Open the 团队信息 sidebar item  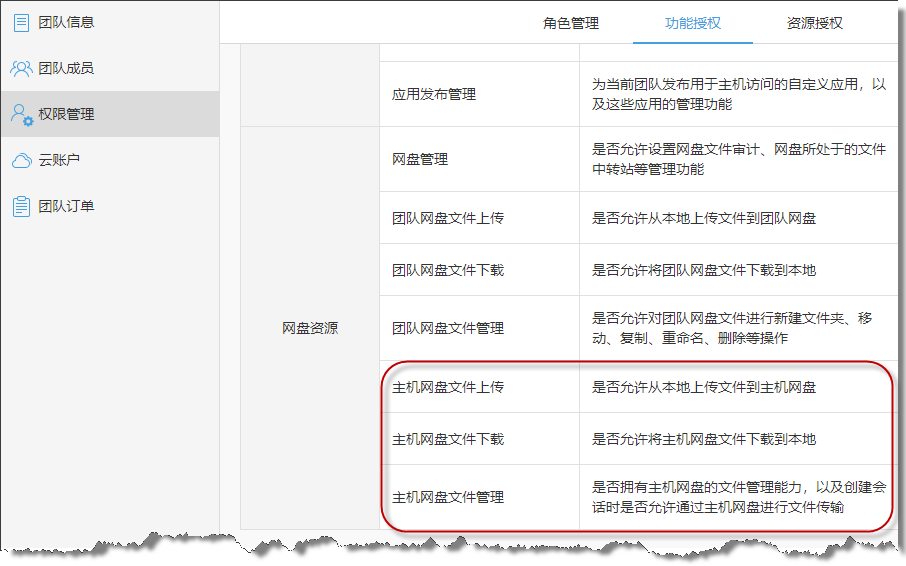point(66,22)
